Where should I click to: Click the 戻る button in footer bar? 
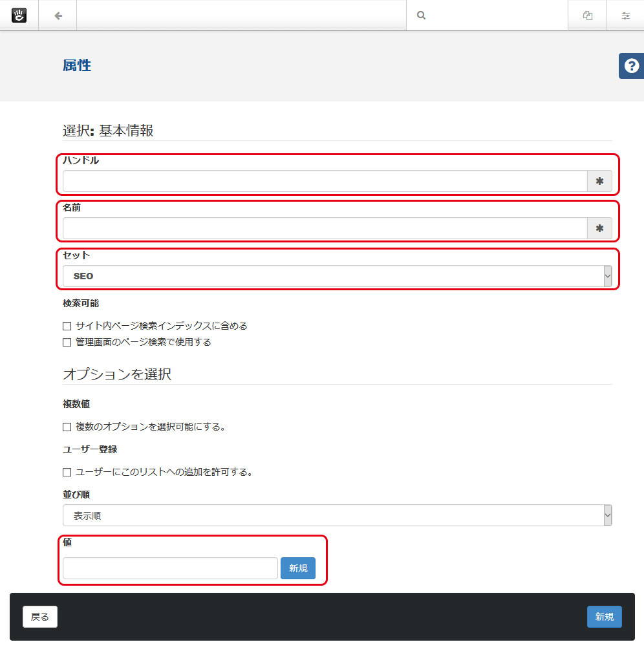[40, 617]
